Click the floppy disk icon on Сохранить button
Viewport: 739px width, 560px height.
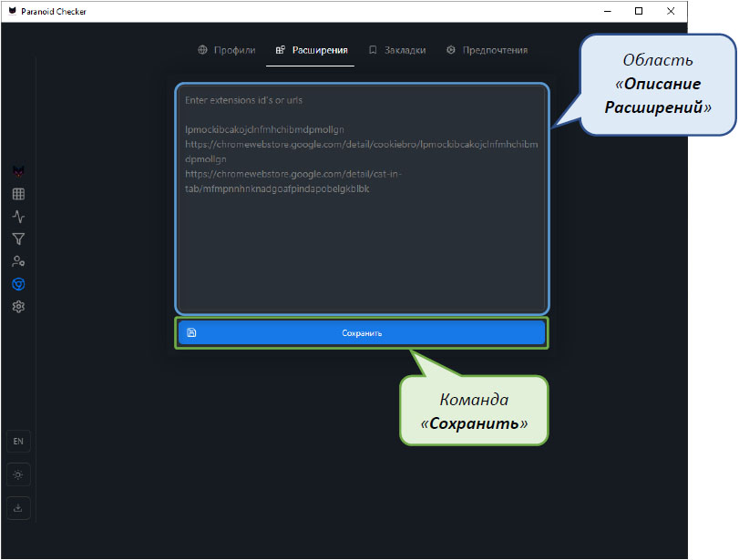[191, 333]
